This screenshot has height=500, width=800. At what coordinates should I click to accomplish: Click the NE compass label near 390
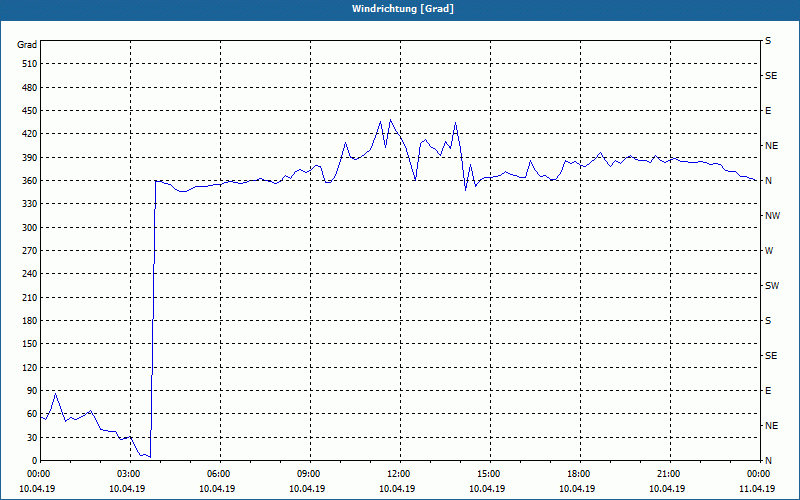[771, 146]
